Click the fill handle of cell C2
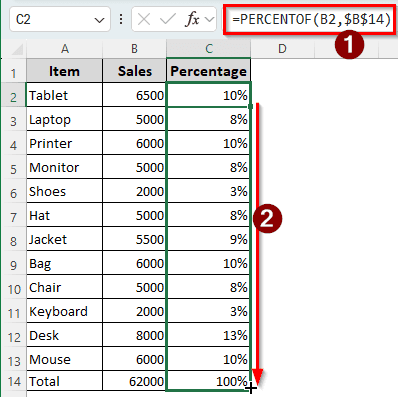This screenshot has width=398, height=397. [251, 106]
